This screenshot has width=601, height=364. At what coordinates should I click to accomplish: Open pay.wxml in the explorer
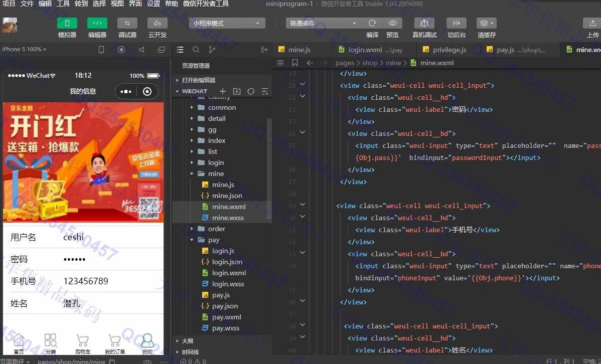[x=227, y=317]
